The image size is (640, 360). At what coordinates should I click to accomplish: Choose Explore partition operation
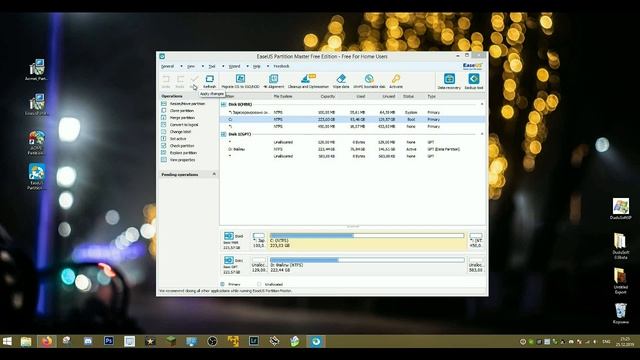[x=183, y=153]
